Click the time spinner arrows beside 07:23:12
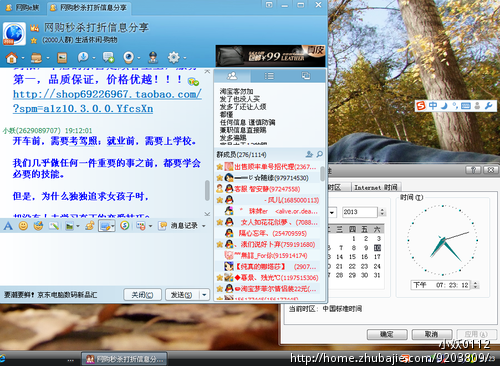The height and width of the screenshot is (366, 500). (x=475, y=285)
